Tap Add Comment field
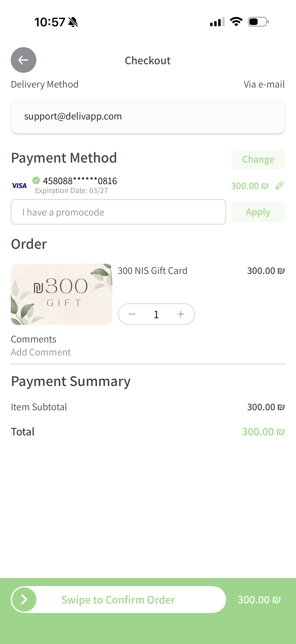This screenshot has width=296, height=644. coord(41,352)
